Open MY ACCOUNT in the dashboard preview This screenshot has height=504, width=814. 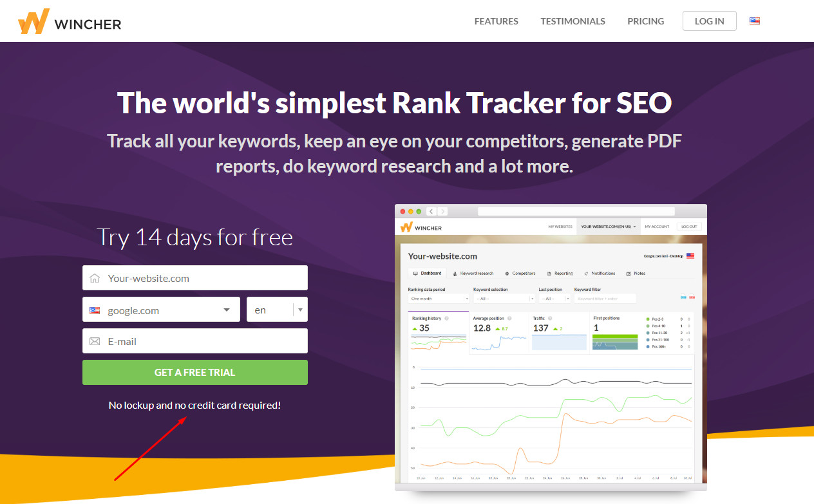pyautogui.click(x=657, y=227)
